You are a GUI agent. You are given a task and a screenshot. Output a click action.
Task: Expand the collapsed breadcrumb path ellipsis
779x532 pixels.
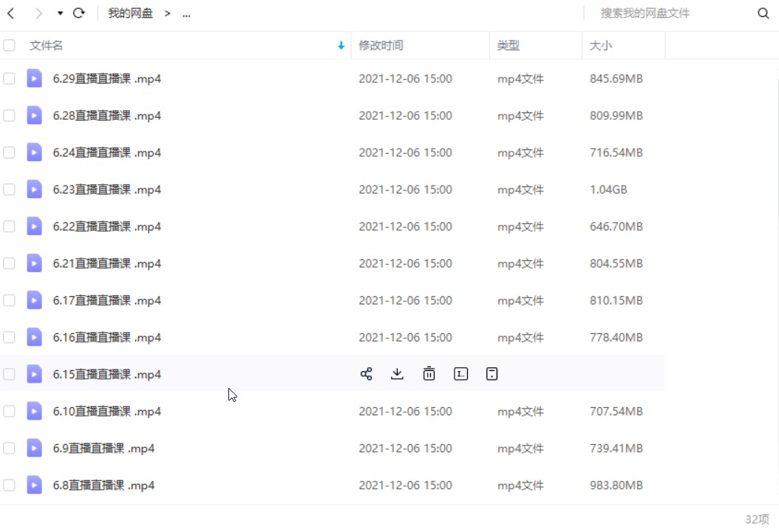(x=186, y=13)
